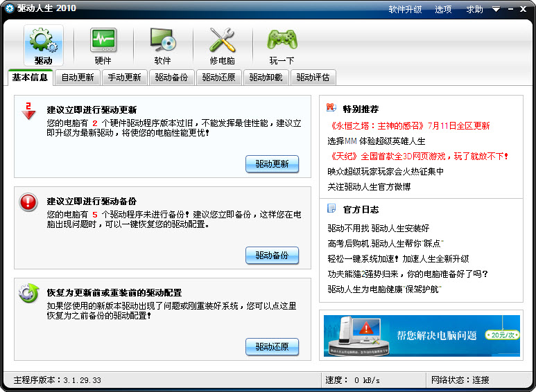Open title bar dropdown arrow menu

[496, 9]
